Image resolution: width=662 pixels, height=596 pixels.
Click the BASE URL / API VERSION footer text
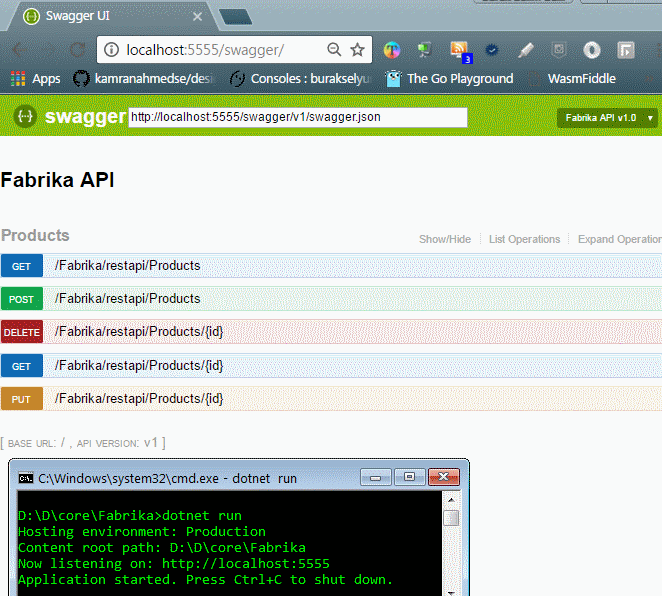click(x=83, y=443)
